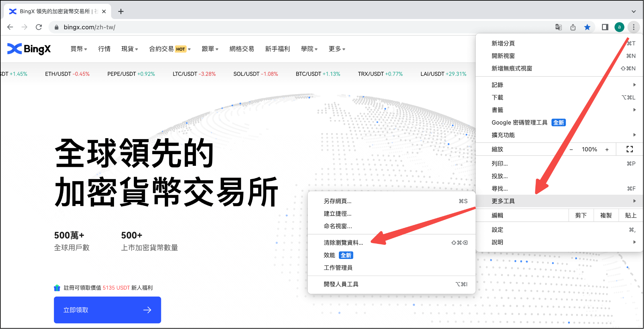Click the fullscreen icon beside zoom
Screen dimensions: 644x329
point(630,149)
